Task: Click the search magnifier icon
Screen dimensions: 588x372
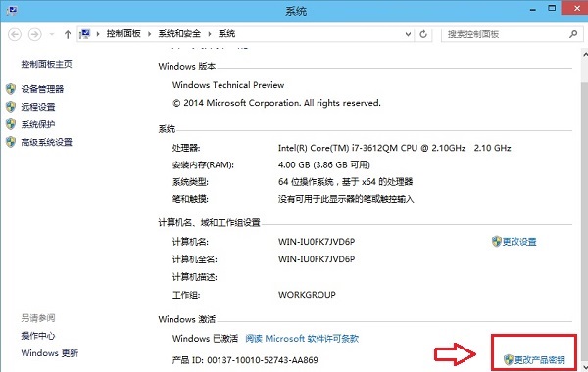Action: (573, 34)
